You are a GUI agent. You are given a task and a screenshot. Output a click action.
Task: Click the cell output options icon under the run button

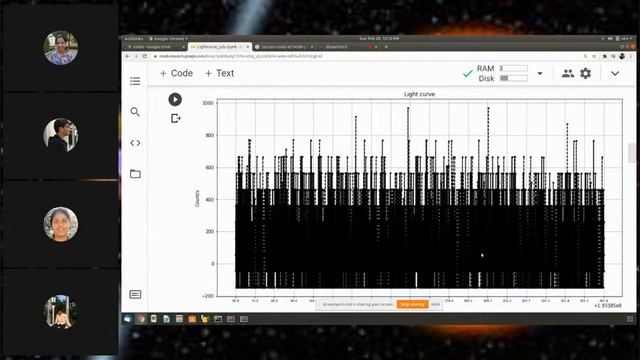pyautogui.click(x=176, y=118)
